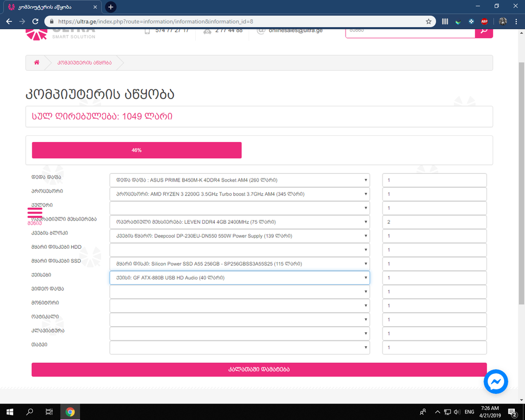The width and height of the screenshot is (525, 420).
Task: Click the ENG language indicator
Action: [470, 412]
